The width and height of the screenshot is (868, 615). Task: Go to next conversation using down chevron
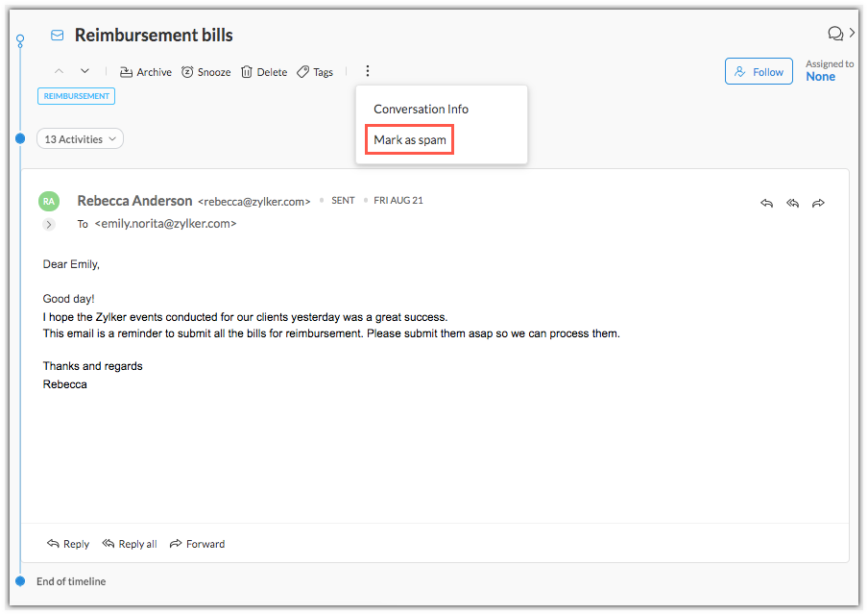tap(84, 71)
